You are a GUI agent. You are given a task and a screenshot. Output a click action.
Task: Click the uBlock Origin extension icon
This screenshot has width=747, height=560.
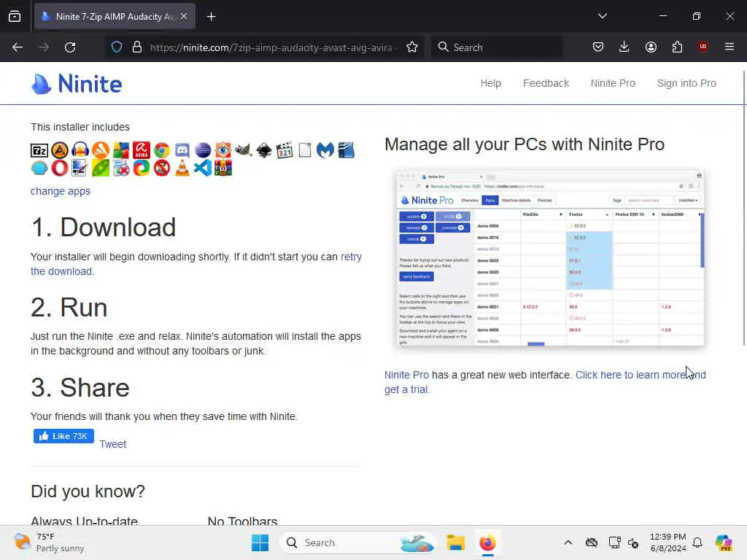point(703,47)
